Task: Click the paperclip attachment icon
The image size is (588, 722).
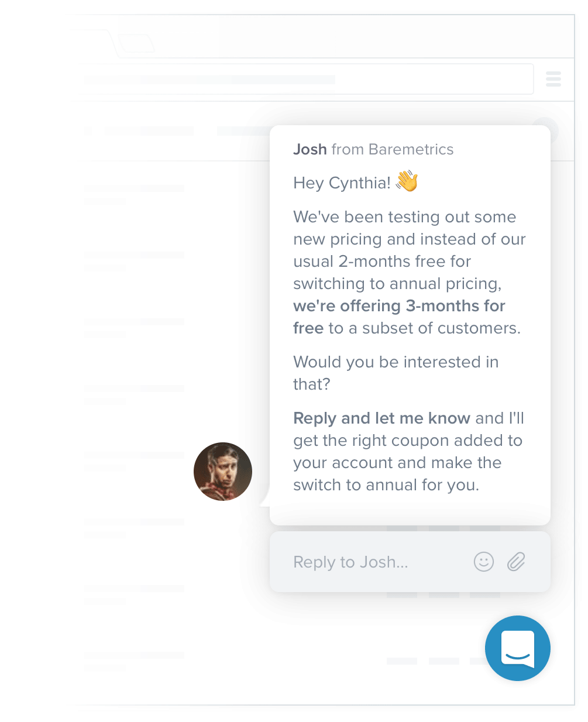Action: tap(516, 562)
